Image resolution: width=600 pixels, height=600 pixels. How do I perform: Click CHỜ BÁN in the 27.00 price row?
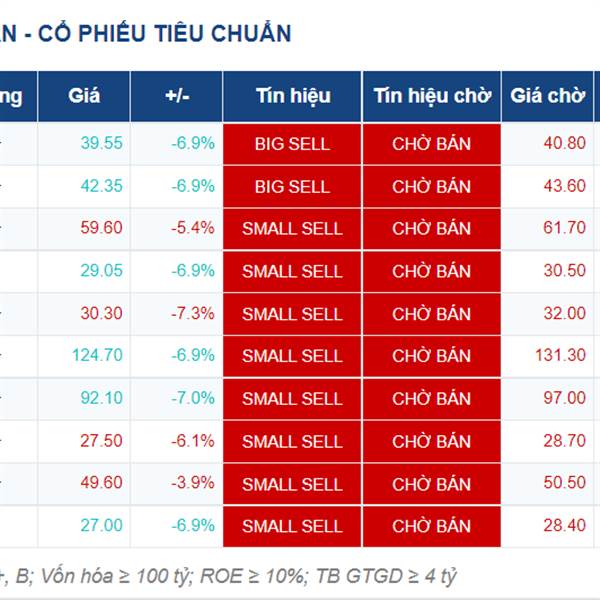[432, 526]
